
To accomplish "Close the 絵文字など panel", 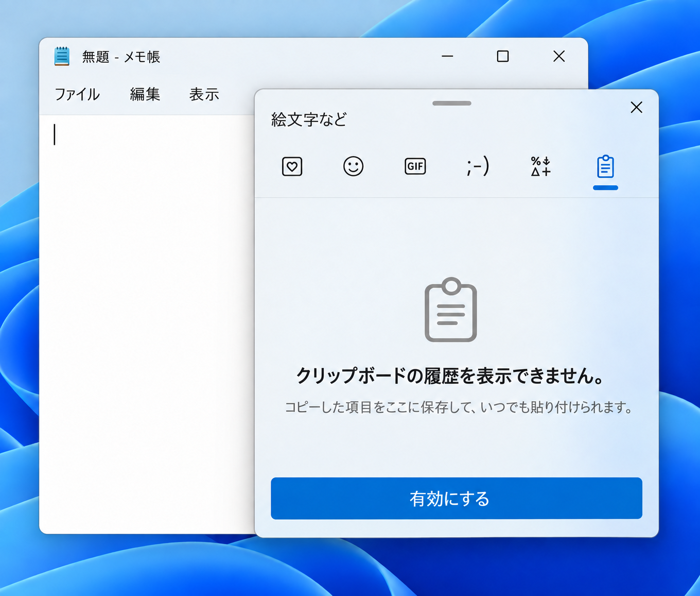I will coord(637,107).
